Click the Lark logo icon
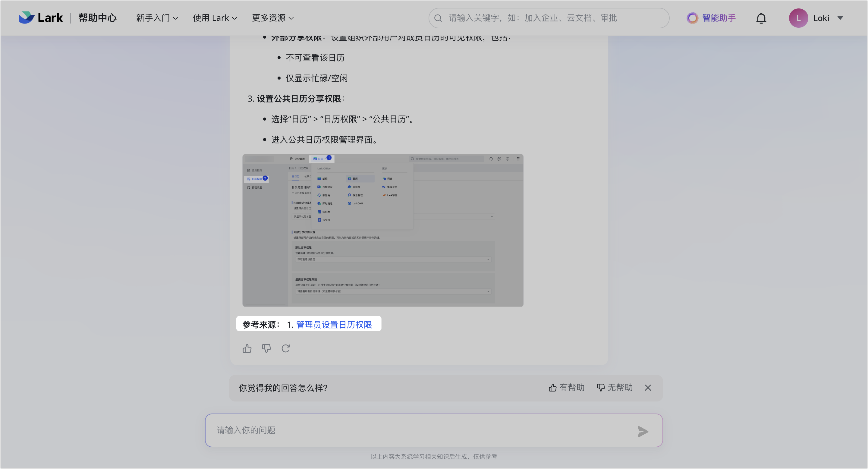 click(x=27, y=17)
